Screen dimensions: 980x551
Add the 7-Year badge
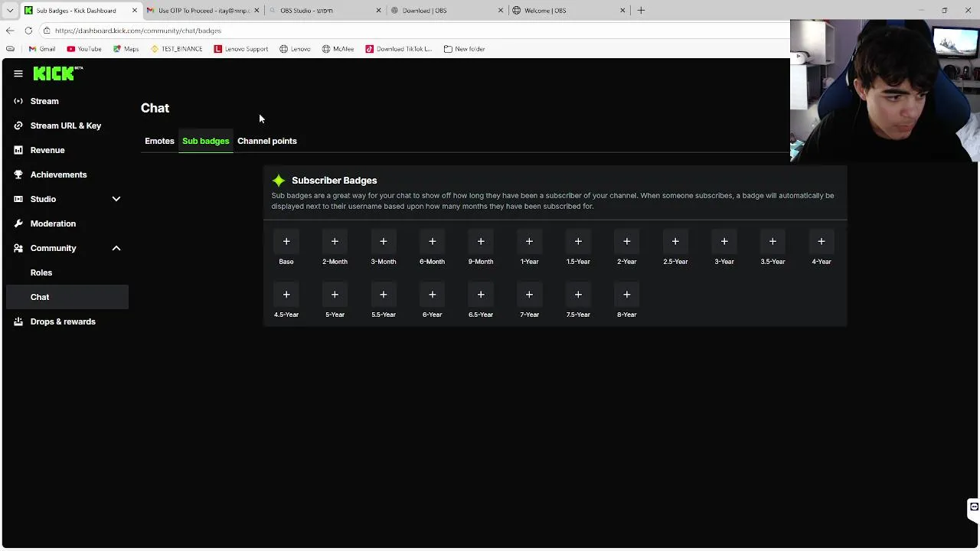pos(529,295)
